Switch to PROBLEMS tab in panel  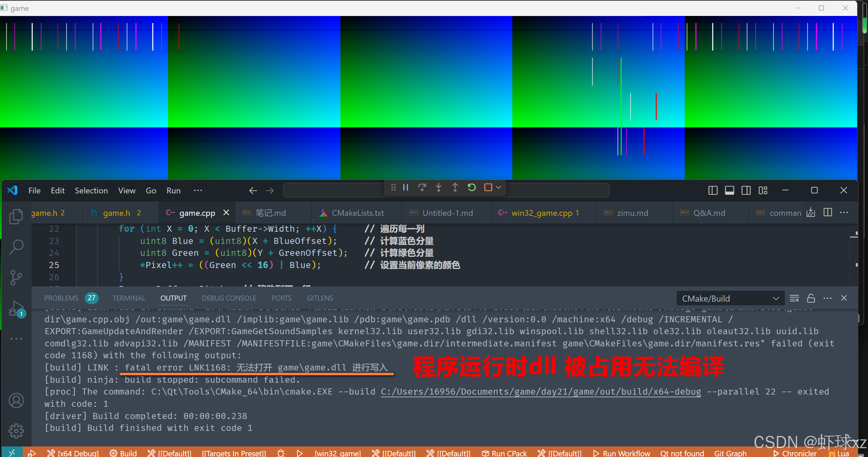[61, 298]
